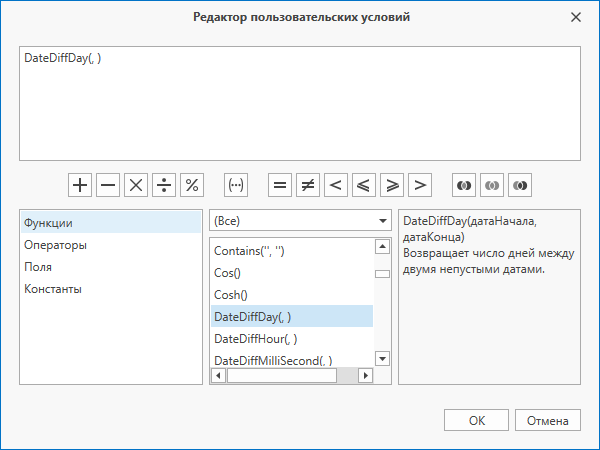Insert the greater-than operator
The width and height of the screenshot is (600, 450).
click(x=420, y=185)
